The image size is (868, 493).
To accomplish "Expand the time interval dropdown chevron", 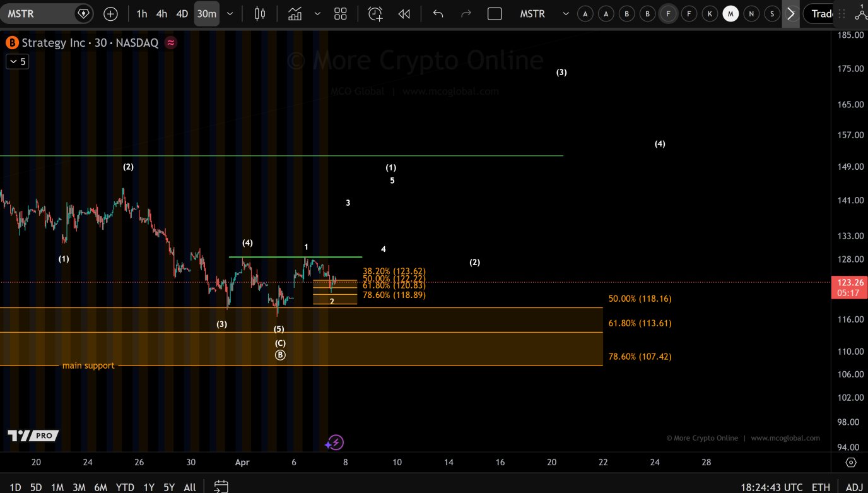I will point(230,14).
